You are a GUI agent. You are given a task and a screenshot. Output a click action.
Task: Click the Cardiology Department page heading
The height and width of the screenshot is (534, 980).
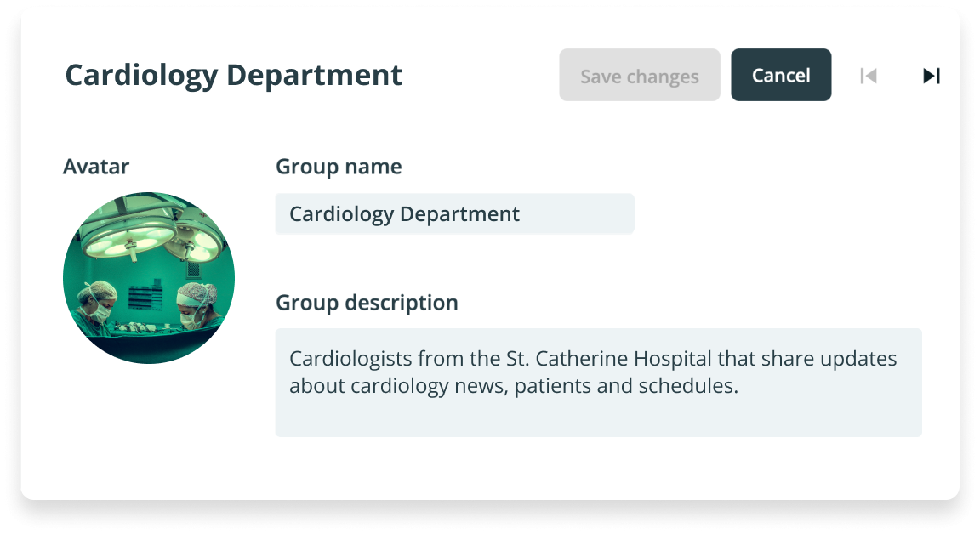pyautogui.click(x=234, y=75)
